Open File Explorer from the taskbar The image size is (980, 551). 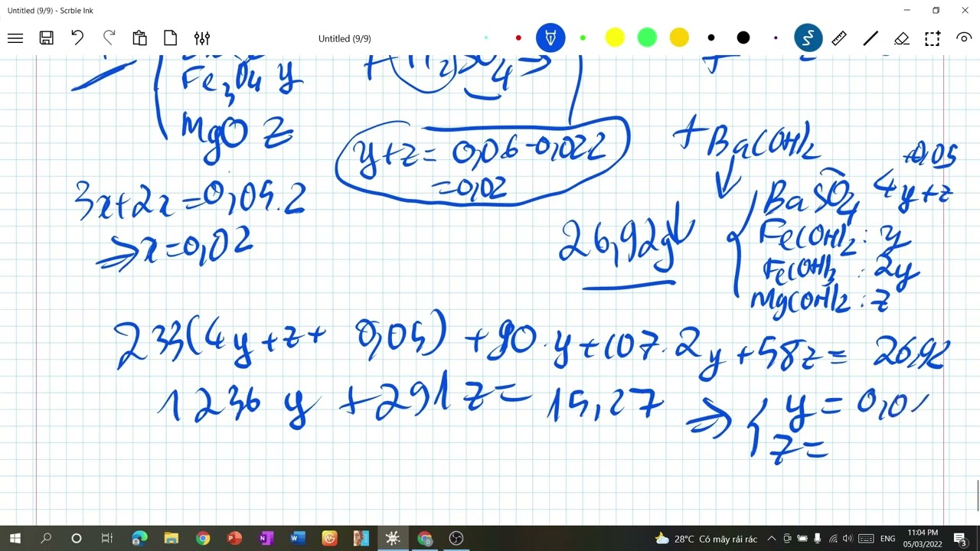tap(171, 539)
